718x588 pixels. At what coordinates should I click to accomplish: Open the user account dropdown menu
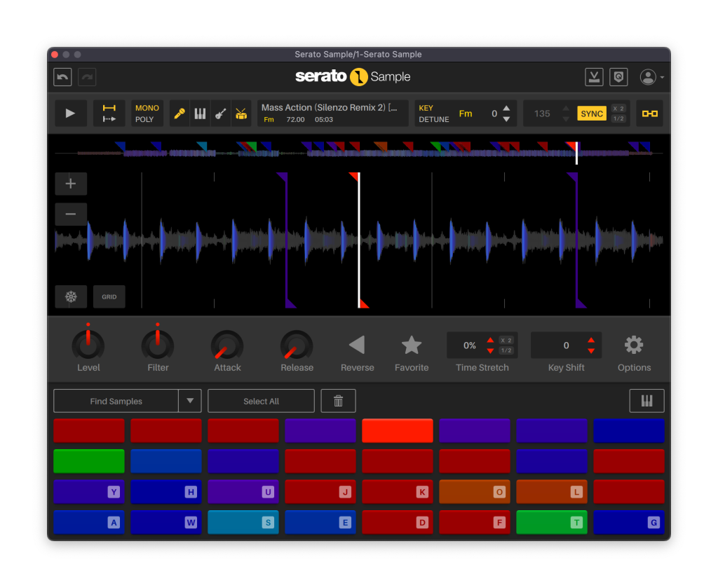tap(652, 77)
